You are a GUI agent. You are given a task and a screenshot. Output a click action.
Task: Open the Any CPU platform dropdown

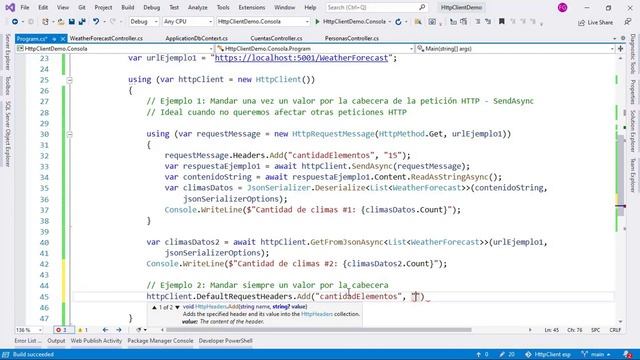[188, 22]
